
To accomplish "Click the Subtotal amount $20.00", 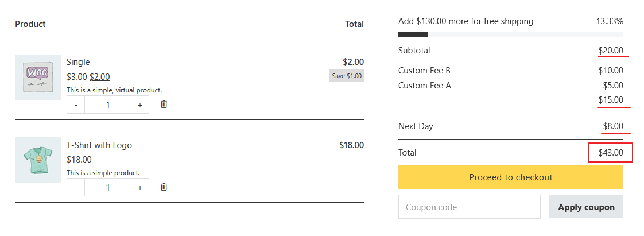I will coord(611,51).
